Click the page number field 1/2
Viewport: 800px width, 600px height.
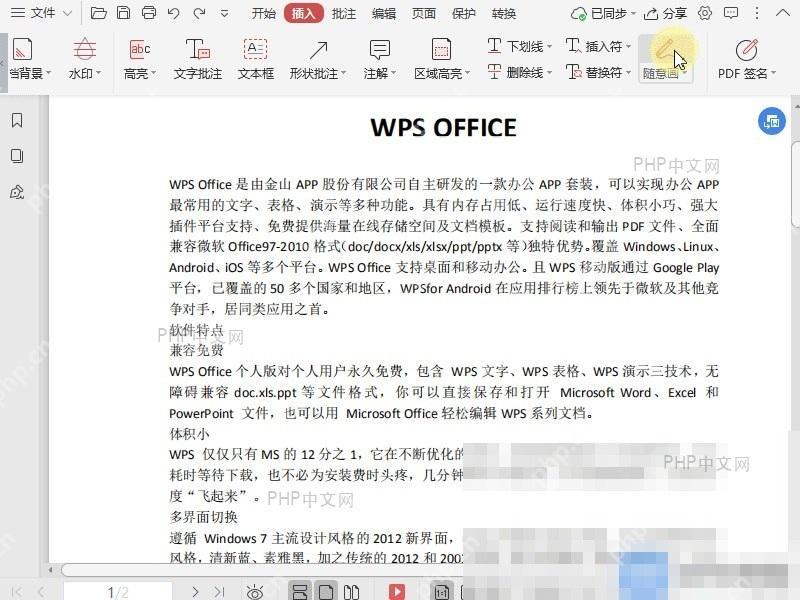pyautogui.click(x=118, y=591)
